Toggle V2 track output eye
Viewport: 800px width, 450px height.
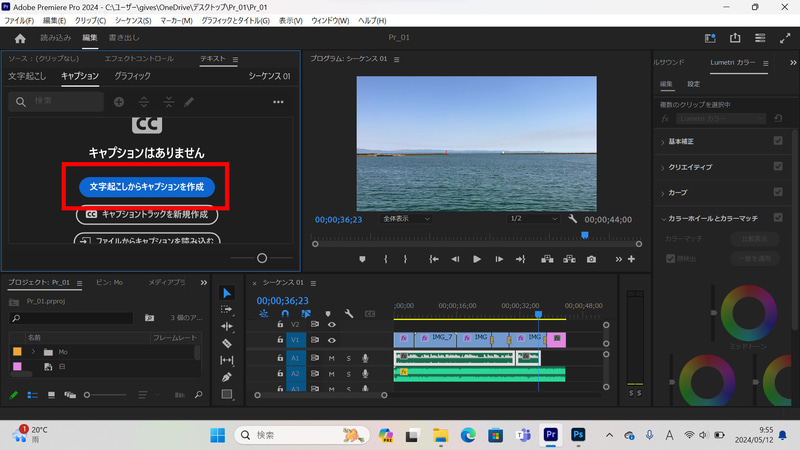coord(332,324)
